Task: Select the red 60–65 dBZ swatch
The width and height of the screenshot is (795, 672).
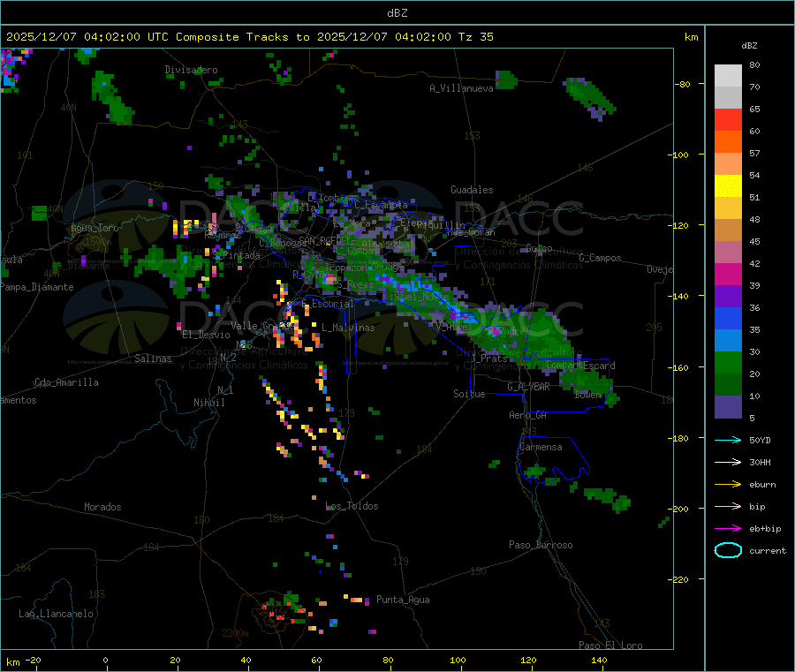Action: click(728, 120)
